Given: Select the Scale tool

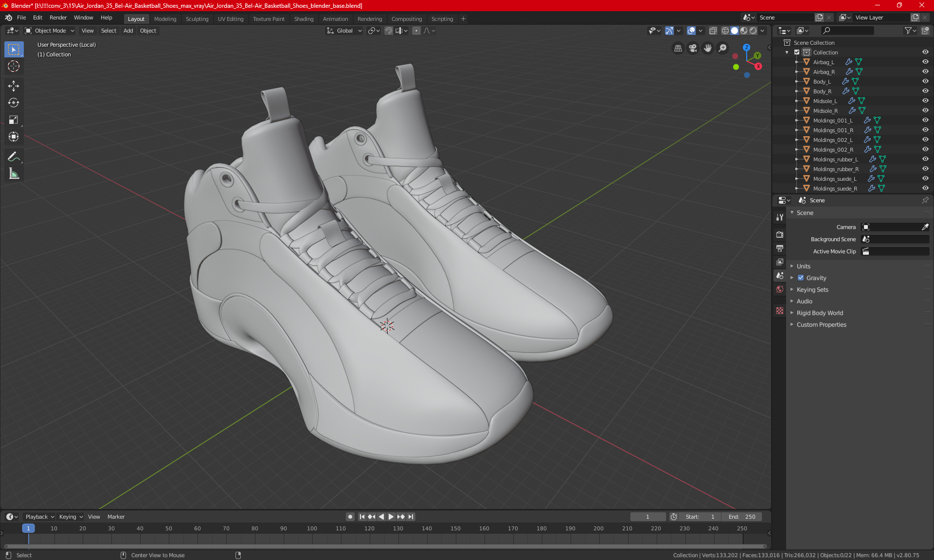Looking at the screenshot, I should [14, 120].
